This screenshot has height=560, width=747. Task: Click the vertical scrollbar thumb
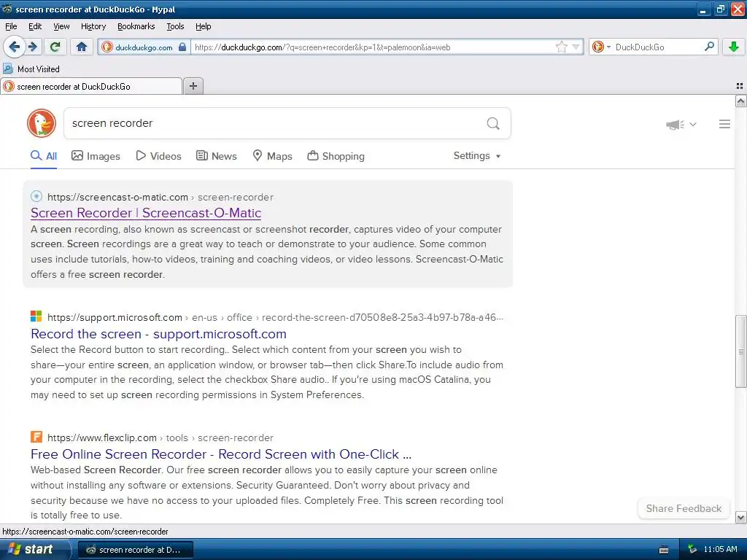[x=740, y=351]
